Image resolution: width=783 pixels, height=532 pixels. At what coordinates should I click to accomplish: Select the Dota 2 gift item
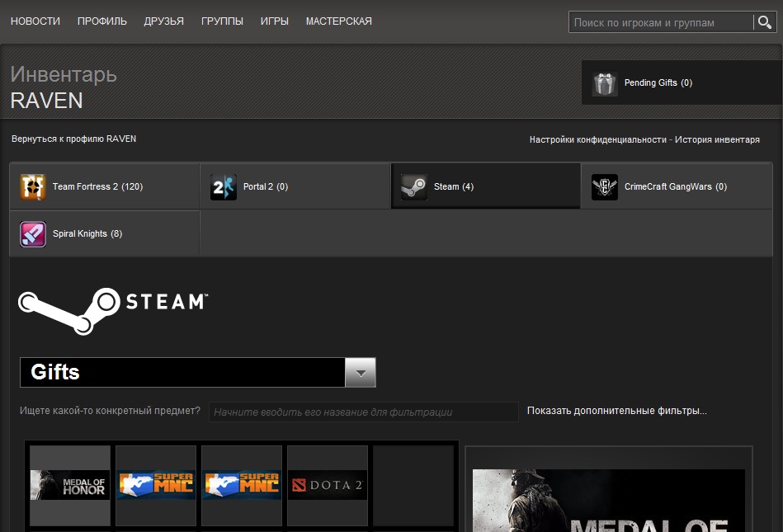pos(328,485)
